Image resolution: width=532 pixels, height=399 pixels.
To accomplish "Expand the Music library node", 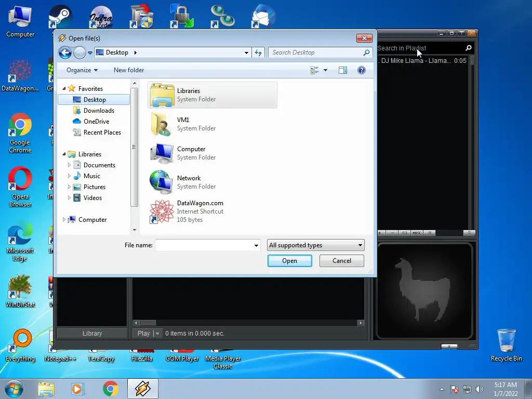I will (69, 176).
